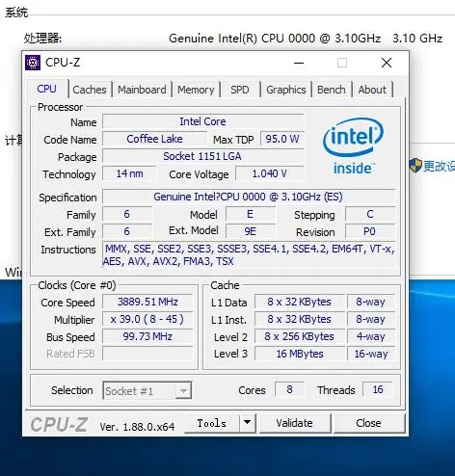This screenshot has height=476, width=455.
Task: Click the L1 Data 8 x 32 KBytes value
Action: coord(300,302)
